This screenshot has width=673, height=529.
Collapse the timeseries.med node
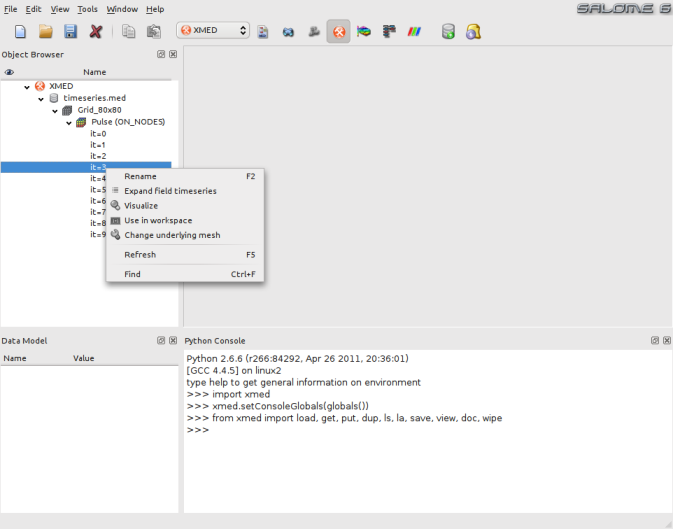pyautogui.click(x=41, y=99)
